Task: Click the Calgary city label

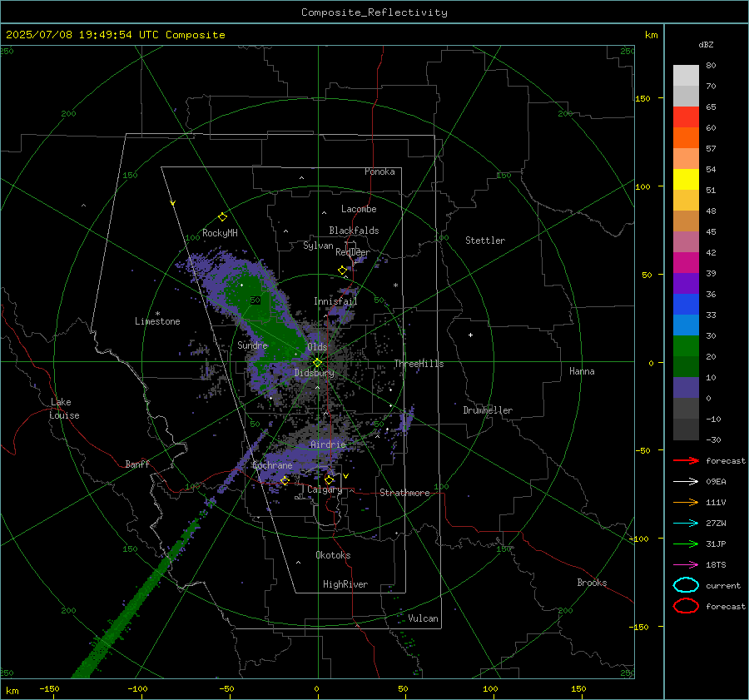Action: click(325, 489)
